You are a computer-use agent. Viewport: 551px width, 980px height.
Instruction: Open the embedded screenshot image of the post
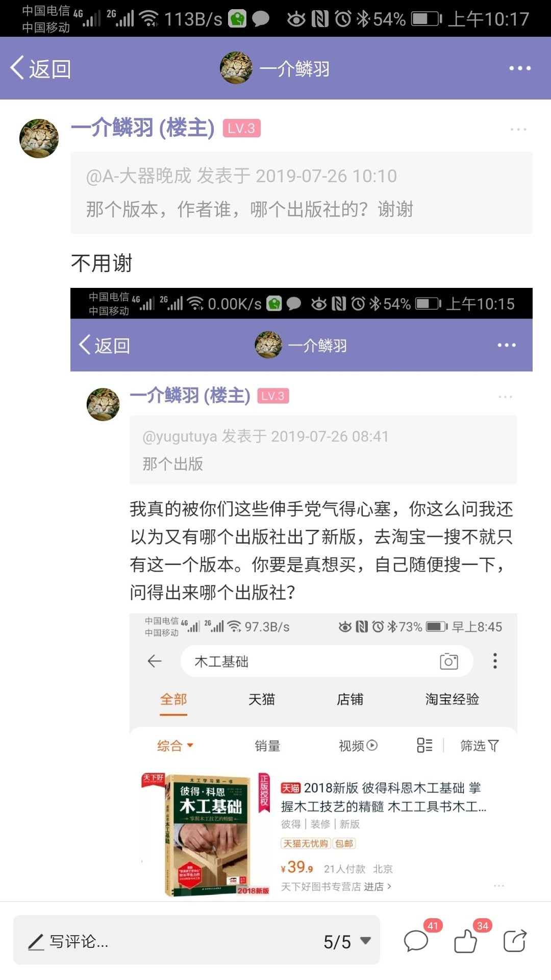pyautogui.click(x=302, y=594)
